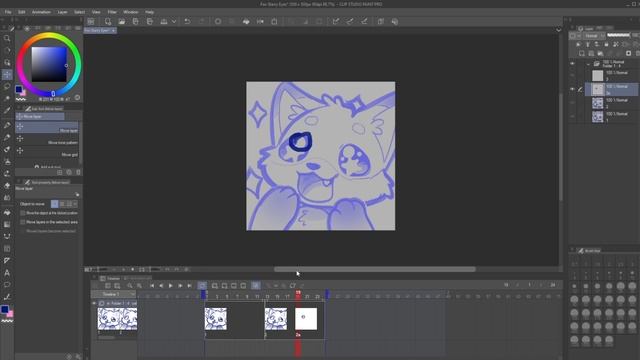
Task: Select the Move layer tool in toolbox
Action: pos(7,74)
